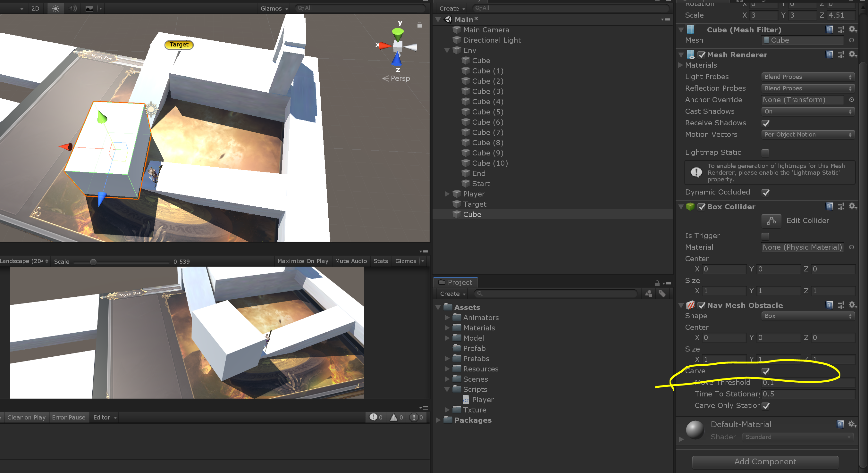Screen dimensions: 868x473
Task: Open Nav Mesh Obstacle preset icon
Action: pyautogui.click(x=841, y=305)
